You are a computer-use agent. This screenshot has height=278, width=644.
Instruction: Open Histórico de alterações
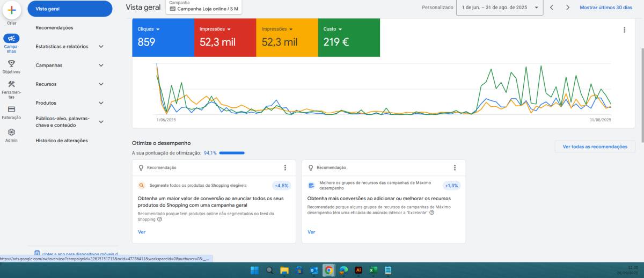62,141
